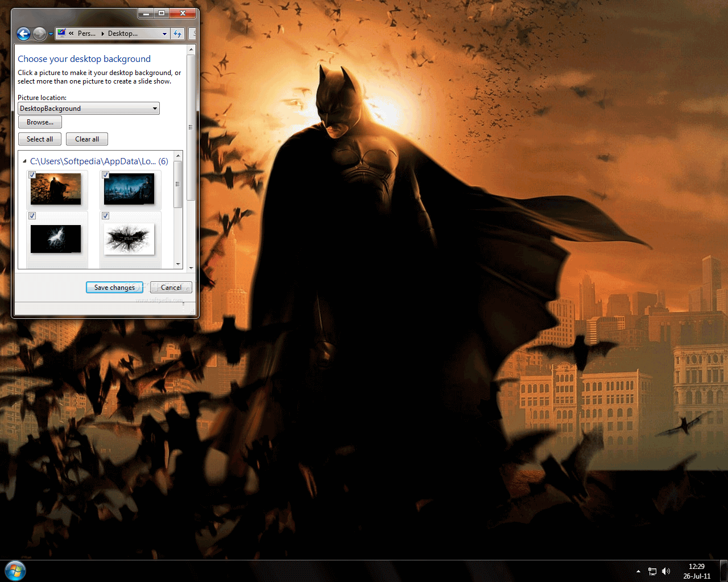Click the outer window scrollbar thumb
Viewport: 728px width, 582px height.
click(191, 127)
